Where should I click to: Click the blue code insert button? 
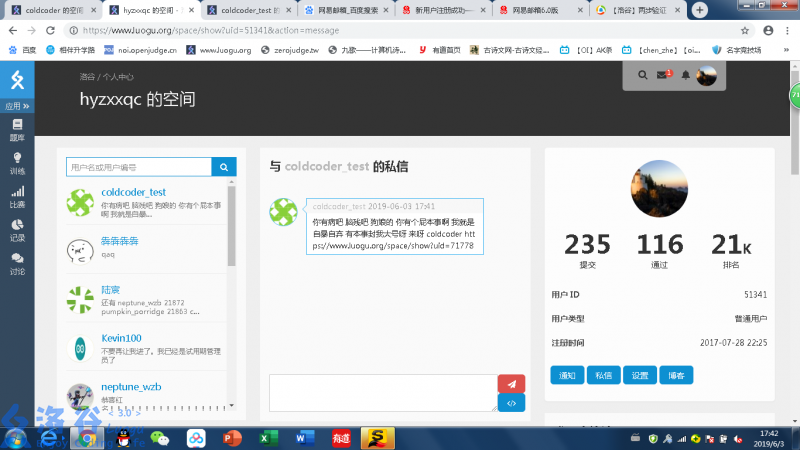(511, 403)
